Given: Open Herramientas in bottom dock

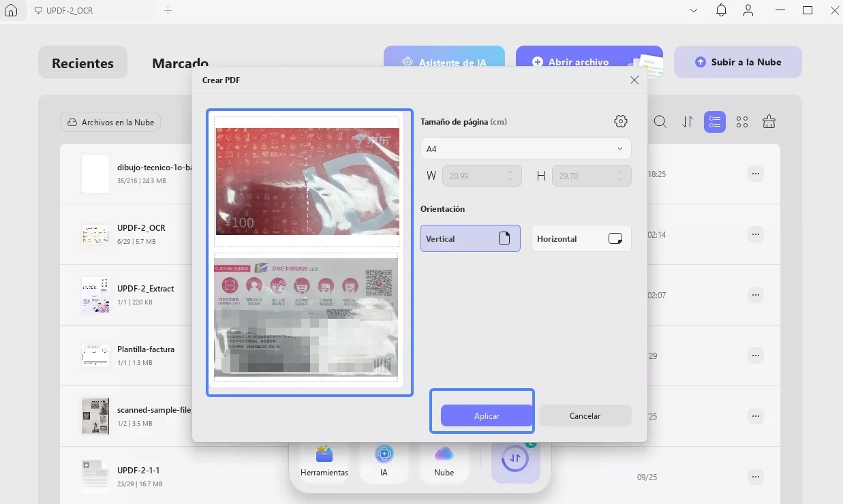Looking at the screenshot, I should point(324,461).
